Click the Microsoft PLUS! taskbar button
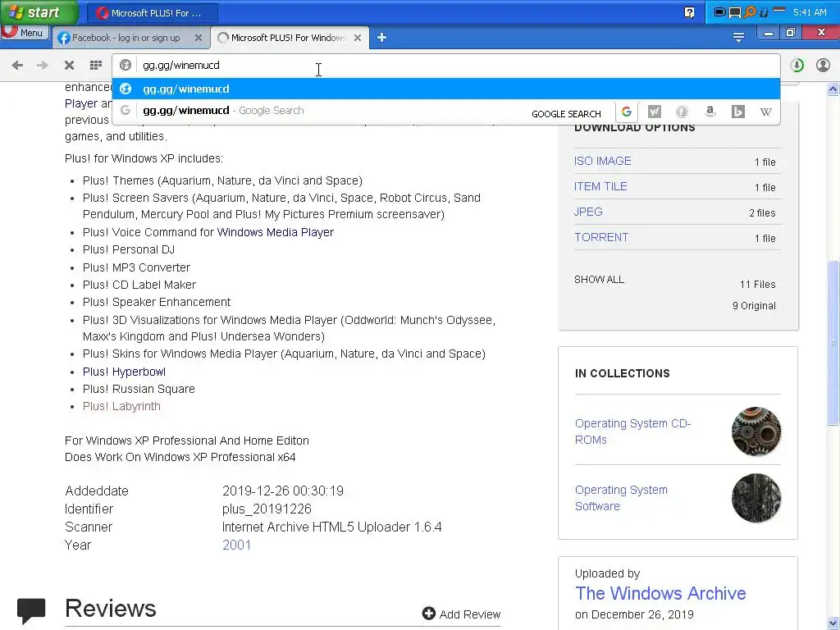This screenshot has width=840, height=630. (x=152, y=13)
